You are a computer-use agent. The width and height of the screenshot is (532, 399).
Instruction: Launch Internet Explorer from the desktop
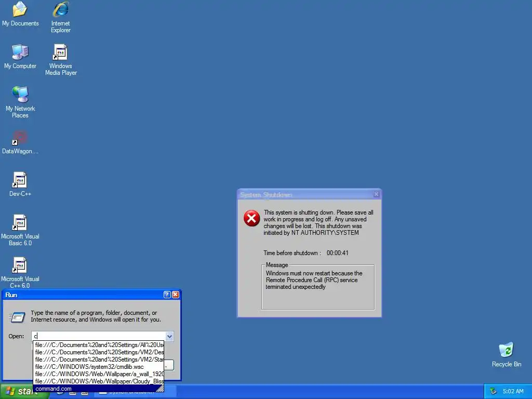click(x=61, y=17)
